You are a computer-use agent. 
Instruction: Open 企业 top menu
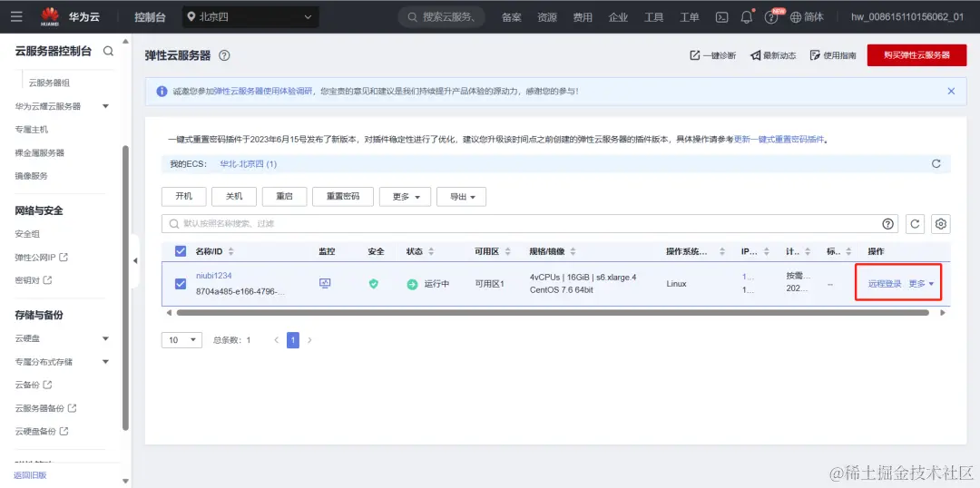tap(618, 17)
